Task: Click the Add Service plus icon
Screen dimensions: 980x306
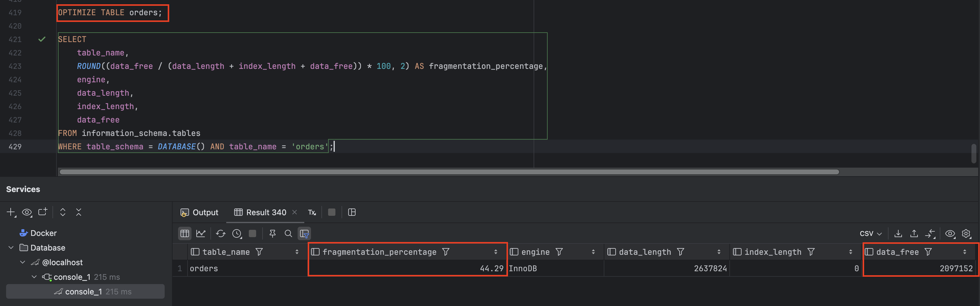Action: [x=11, y=212]
